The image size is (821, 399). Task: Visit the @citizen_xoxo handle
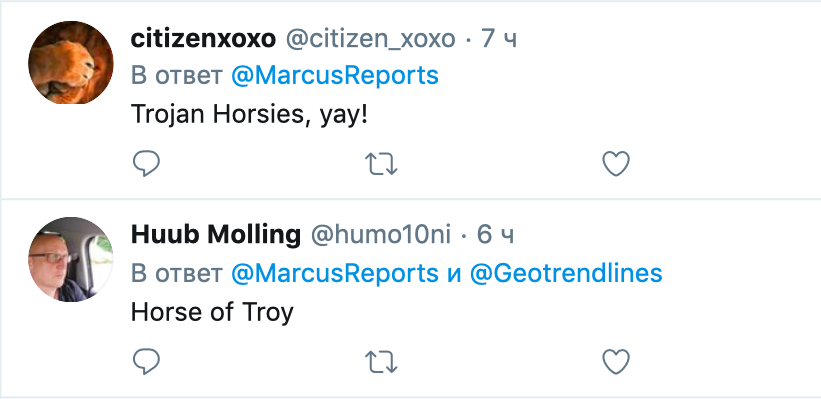[x=371, y=39]
